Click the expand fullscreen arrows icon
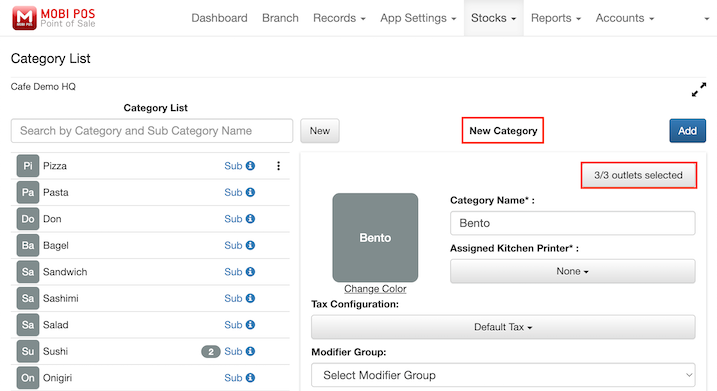This screenshot has width=717, height=391. (699, 90)
